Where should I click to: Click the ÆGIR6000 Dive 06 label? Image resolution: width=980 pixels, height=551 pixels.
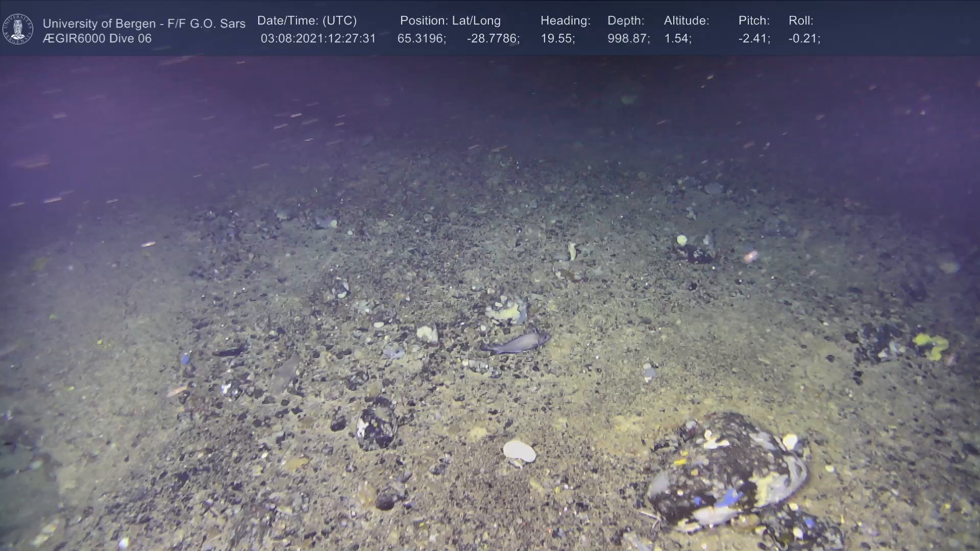(x=97, y=39)
